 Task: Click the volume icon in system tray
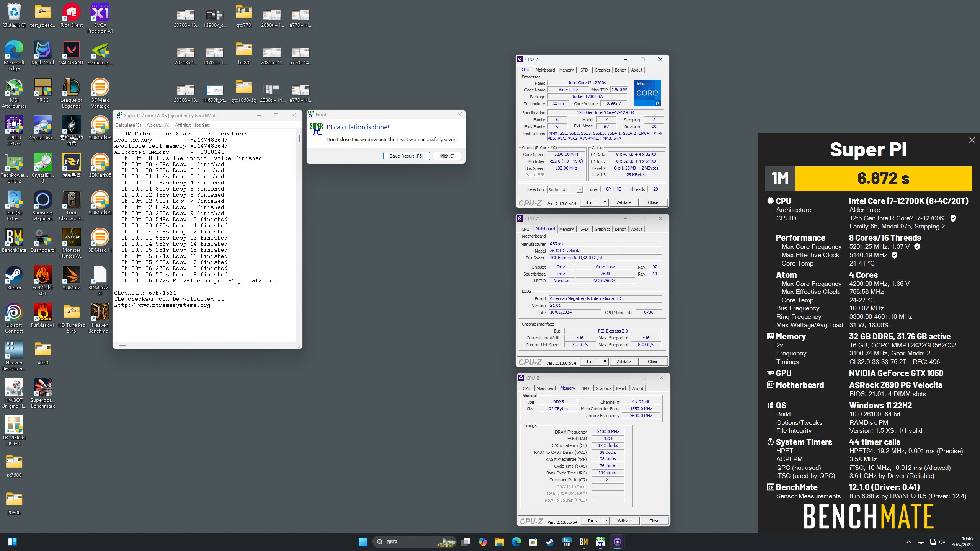click(x=942, y=542)
